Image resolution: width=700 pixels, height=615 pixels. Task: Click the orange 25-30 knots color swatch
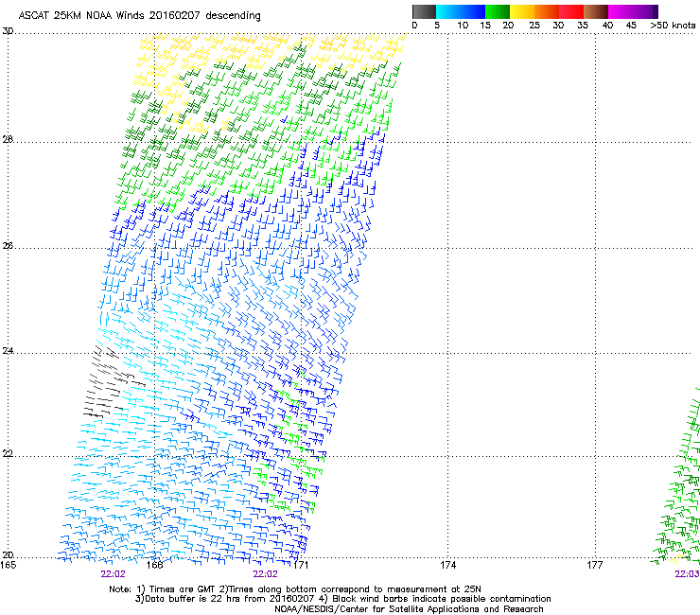click(x=547, y=11)
